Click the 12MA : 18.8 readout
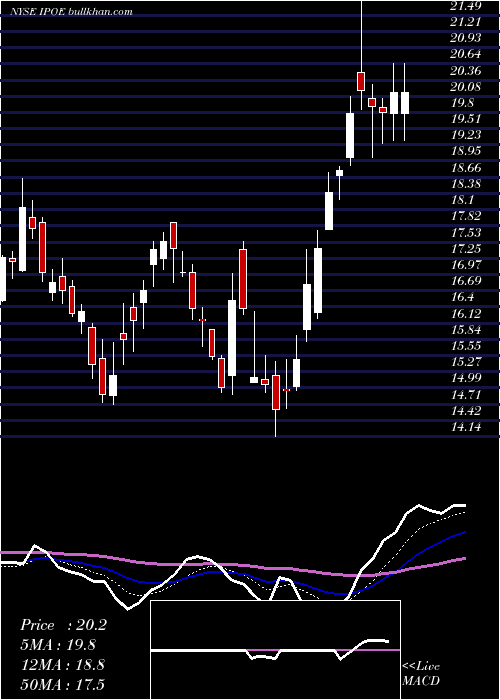The image size is (500, 700). click(62, 664)
